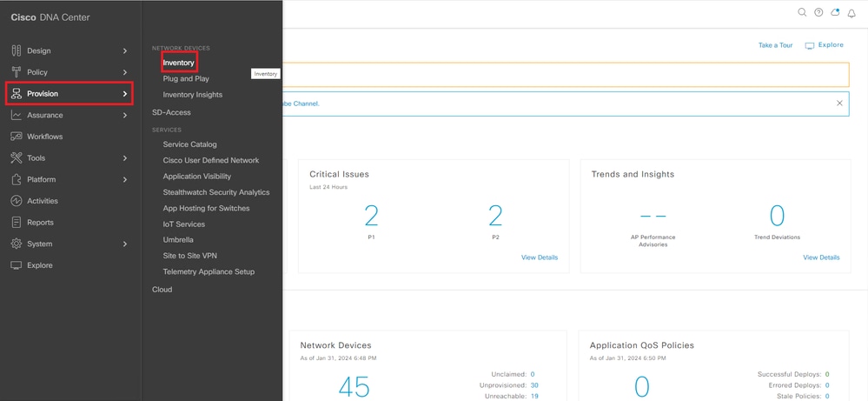Image resolution: width=868 pixels, height=401 pixels.
Task: Click the Take a Tour link
Action: coord(776,45)
